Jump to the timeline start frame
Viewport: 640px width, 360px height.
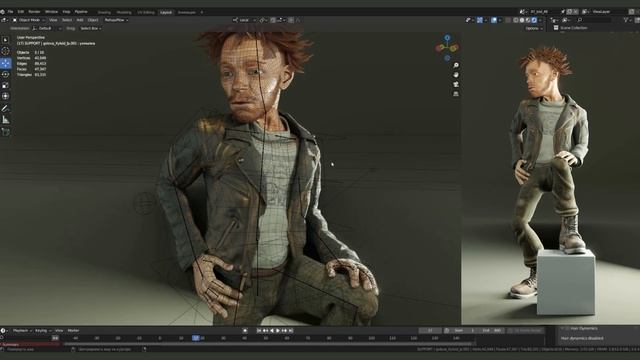click(x=259, y=331)
